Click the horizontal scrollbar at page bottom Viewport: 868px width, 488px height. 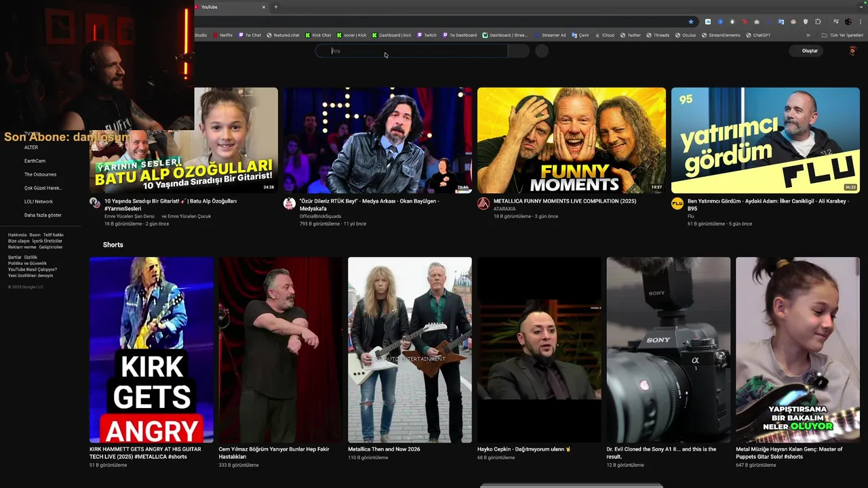point(571,485)
